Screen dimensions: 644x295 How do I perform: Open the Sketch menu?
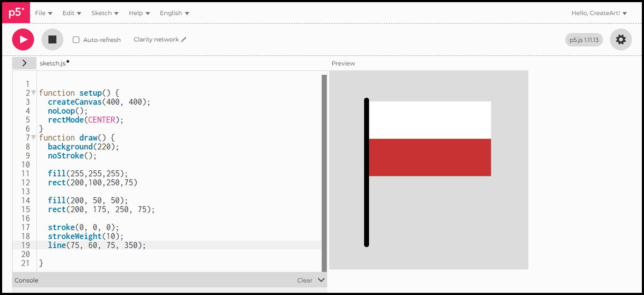click(x=105, y=13)
